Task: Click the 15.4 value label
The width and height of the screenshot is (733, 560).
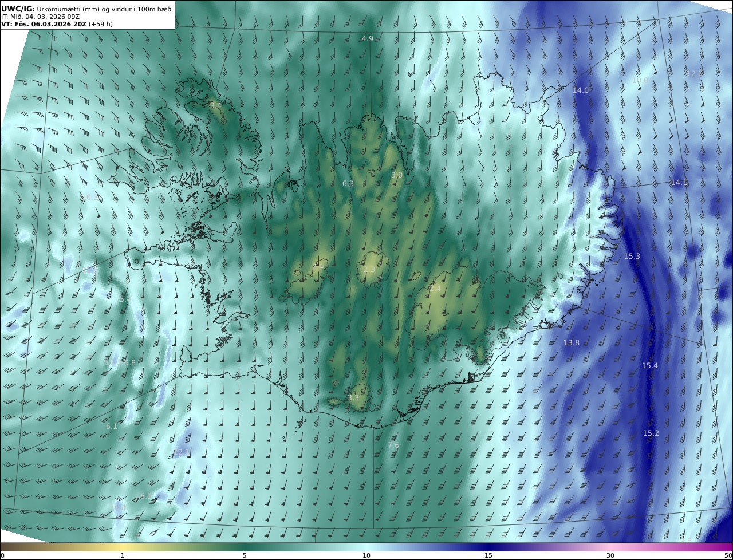Action: [x=650, y=365]
